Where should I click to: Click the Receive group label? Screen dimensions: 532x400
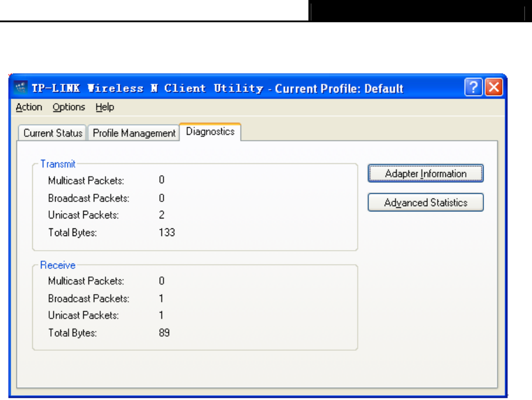58,265
